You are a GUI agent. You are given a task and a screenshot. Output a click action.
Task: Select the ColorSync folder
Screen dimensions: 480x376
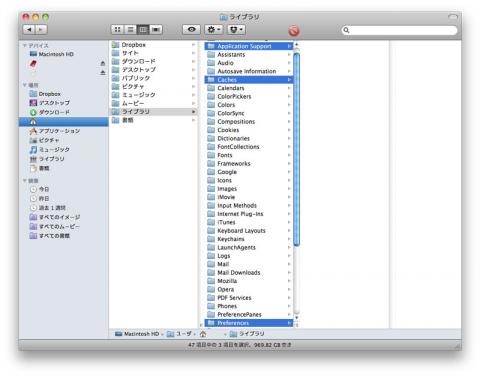(x=249, y=113)
